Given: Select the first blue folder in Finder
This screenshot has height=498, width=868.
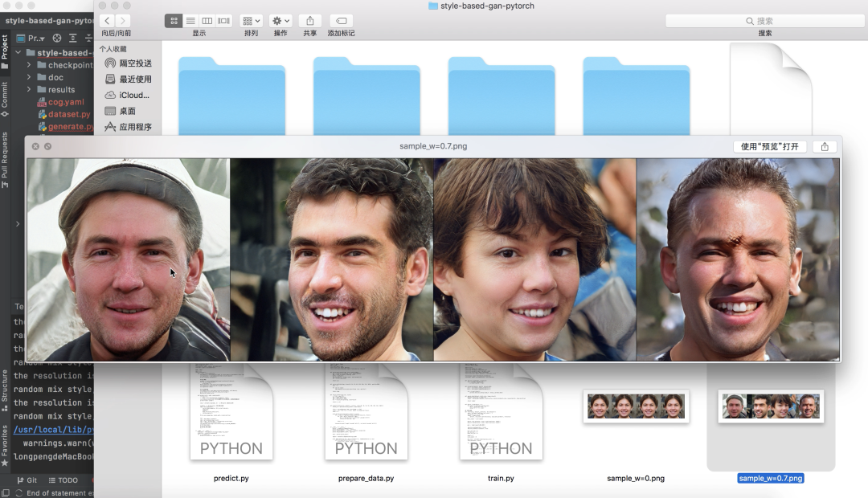Looking at the screenshot, I should click(231, 96).
